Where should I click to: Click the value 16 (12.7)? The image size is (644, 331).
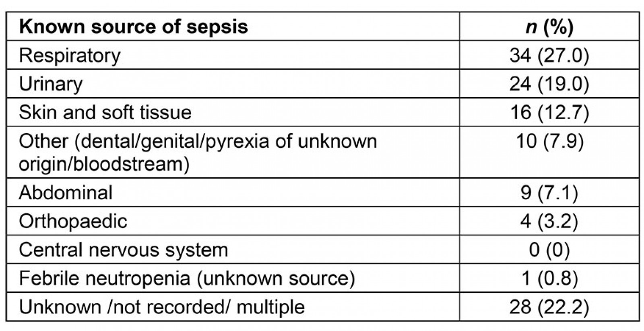pyautogui.click(x=549, y=112)
